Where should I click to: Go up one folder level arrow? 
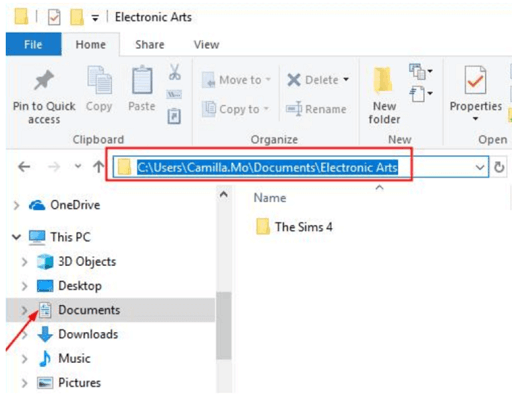(98, 166)
